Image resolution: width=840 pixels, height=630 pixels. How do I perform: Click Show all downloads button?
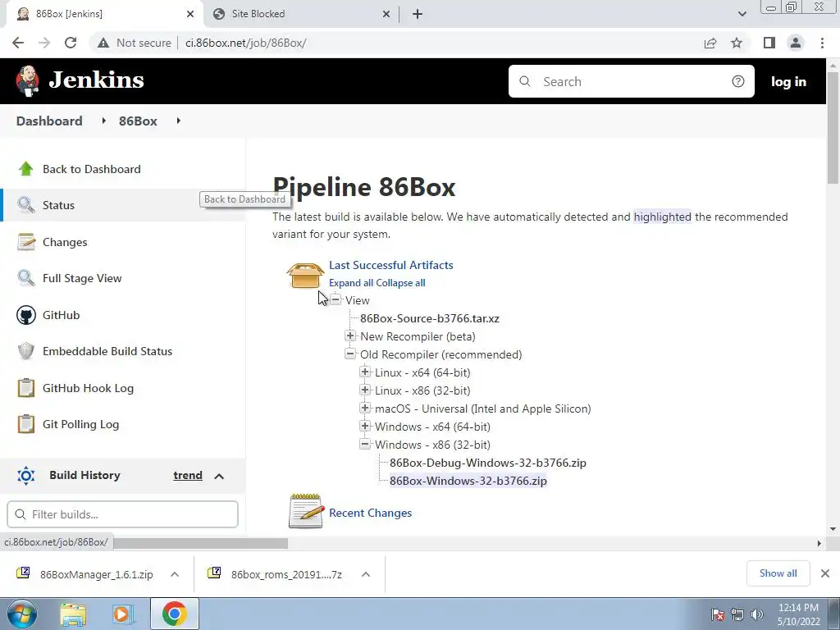(778, 573)
